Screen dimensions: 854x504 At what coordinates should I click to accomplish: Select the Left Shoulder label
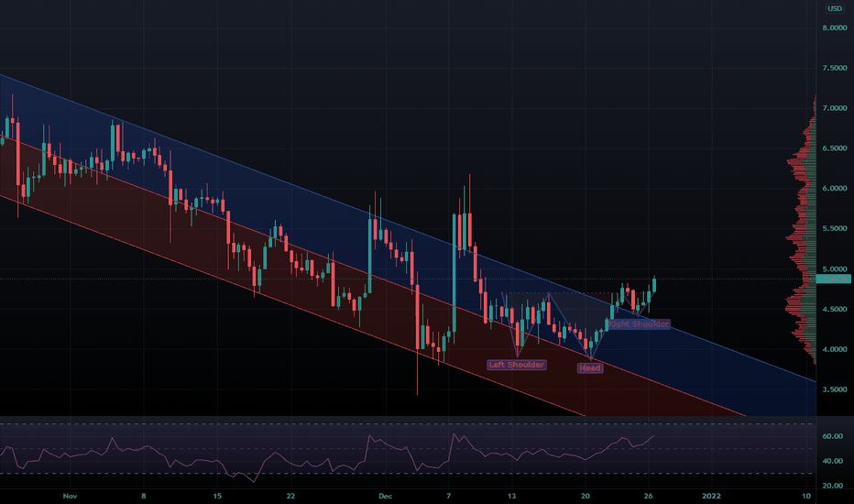coord(516,365)
